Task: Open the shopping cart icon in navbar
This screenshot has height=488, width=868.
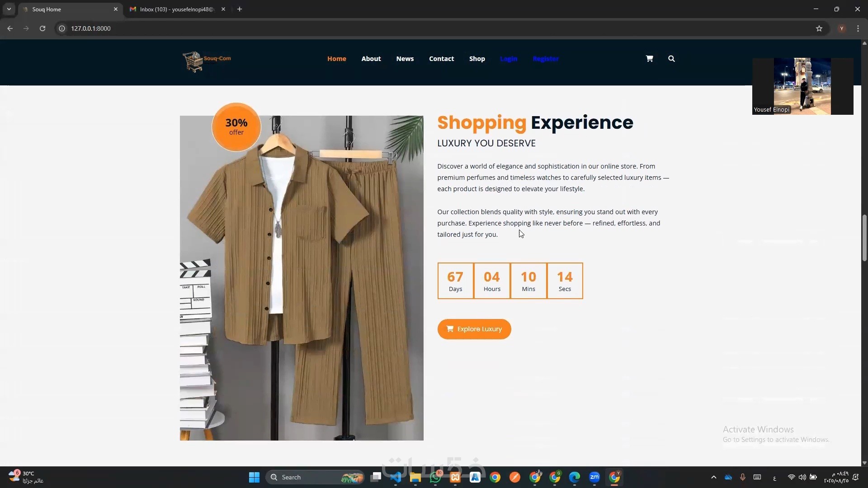Action: 649,59
